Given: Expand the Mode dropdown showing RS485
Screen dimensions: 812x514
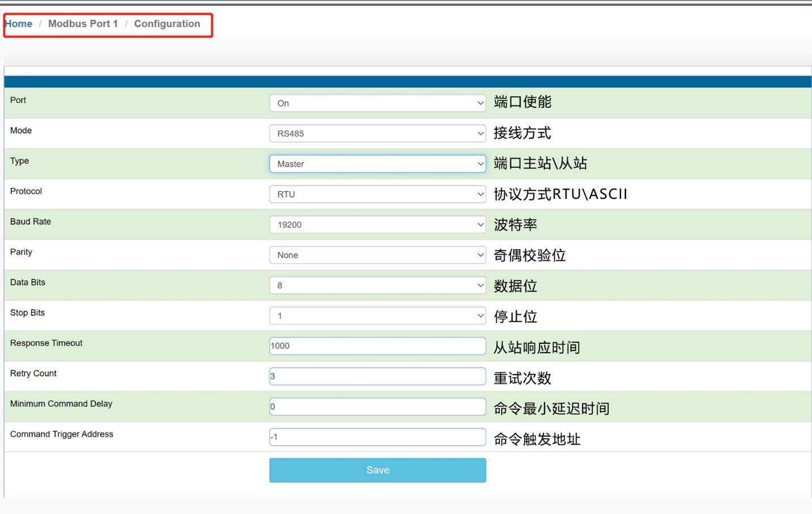Looking at the screenshot, I should (x=377, y=134).
